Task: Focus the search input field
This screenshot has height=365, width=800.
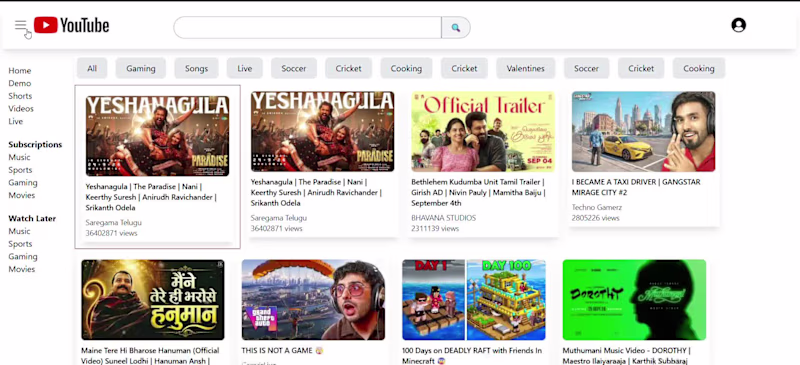Action: coord(307,28)
